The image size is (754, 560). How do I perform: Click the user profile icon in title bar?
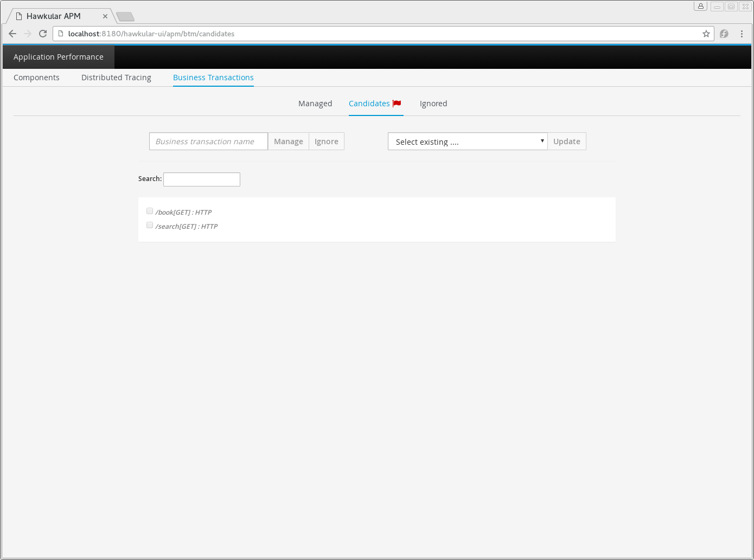(x=701, y=7)
